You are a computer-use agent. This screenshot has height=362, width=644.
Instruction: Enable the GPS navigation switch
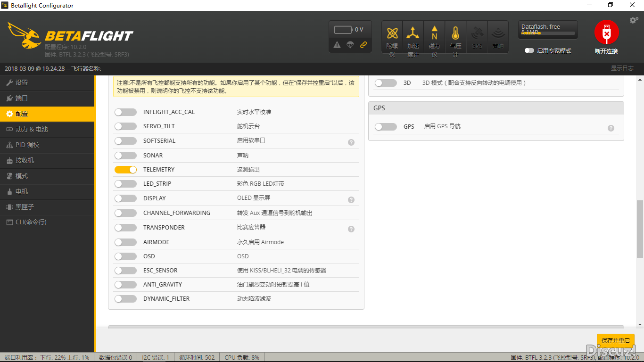386,127
